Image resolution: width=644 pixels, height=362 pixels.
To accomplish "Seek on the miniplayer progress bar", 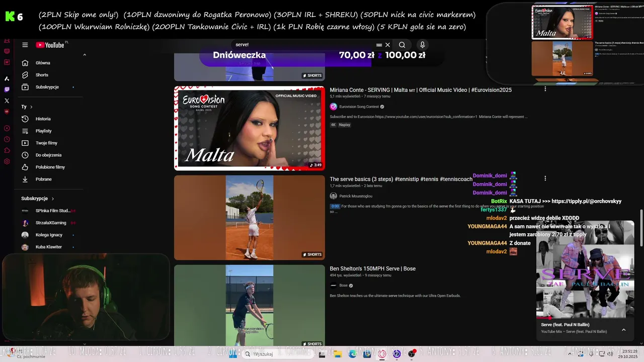I will (x=585, y=318).
